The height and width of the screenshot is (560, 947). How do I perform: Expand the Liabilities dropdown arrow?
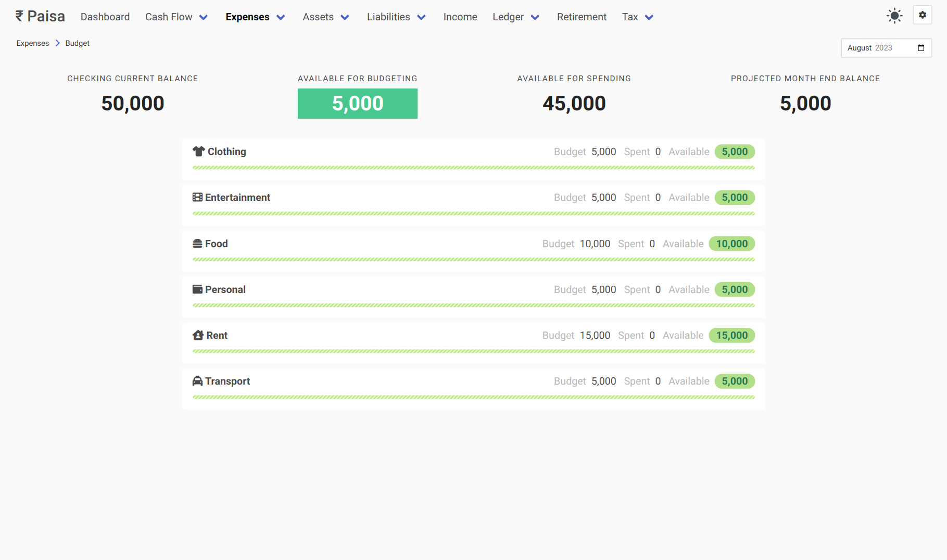[422, 17]
